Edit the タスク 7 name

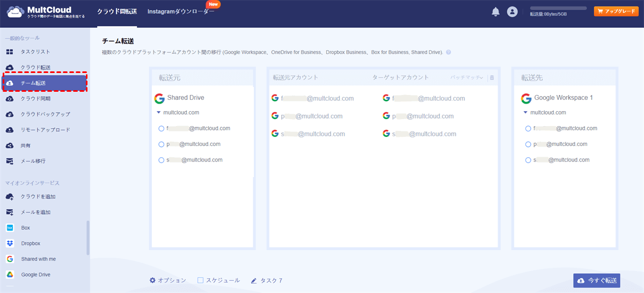(x=272, y=281)
